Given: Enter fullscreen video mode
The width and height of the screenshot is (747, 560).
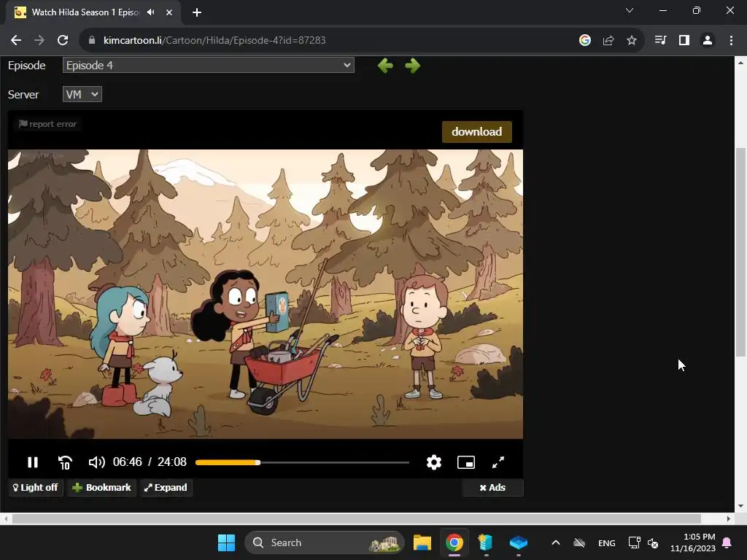Looking at the screenshot, I should click(498, 462).
